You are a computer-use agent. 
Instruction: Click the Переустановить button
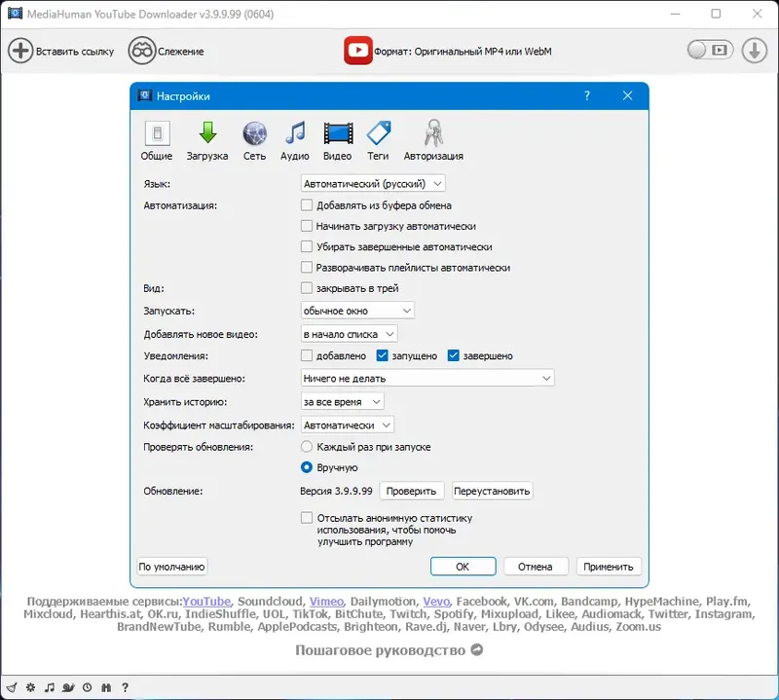click(492, 491)
